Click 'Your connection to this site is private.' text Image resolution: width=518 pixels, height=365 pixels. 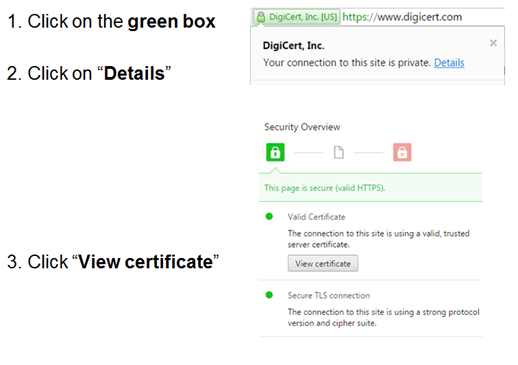[x=347, y=63]
